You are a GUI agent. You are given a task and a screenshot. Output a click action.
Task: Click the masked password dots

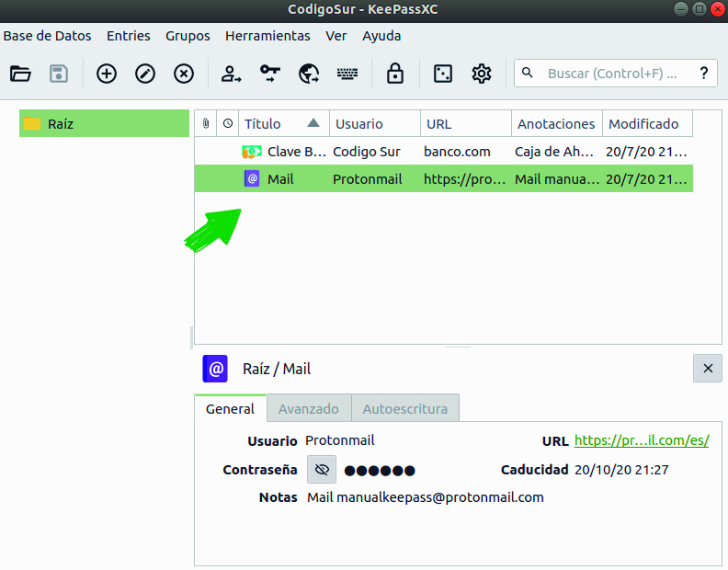tap(380, 471)
